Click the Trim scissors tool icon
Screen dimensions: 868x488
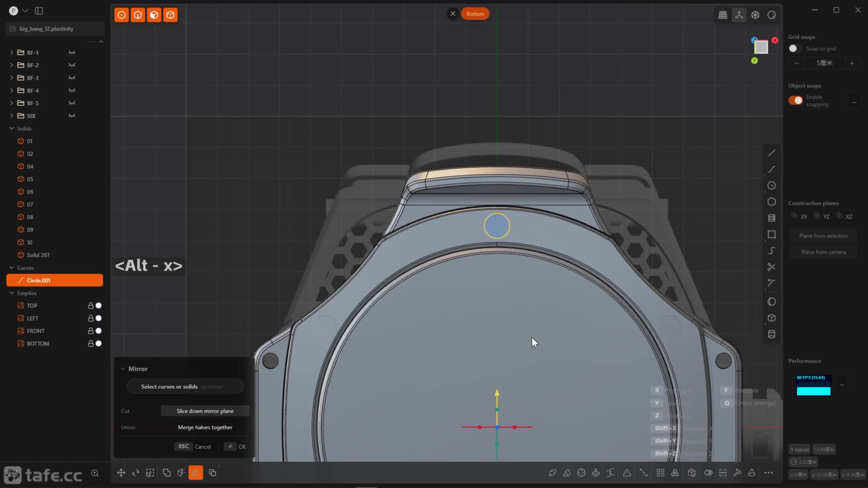click(x=771, y=267)
